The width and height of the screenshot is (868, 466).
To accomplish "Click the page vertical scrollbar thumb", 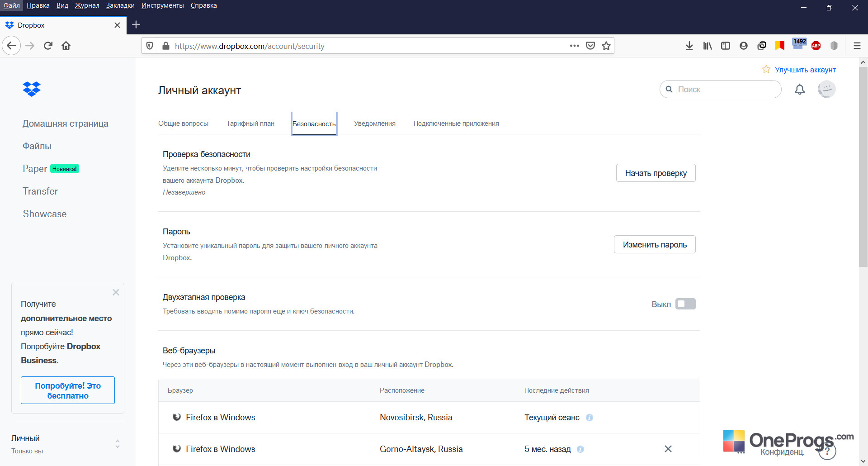I will pyautogui.click(x=863, y=166).
